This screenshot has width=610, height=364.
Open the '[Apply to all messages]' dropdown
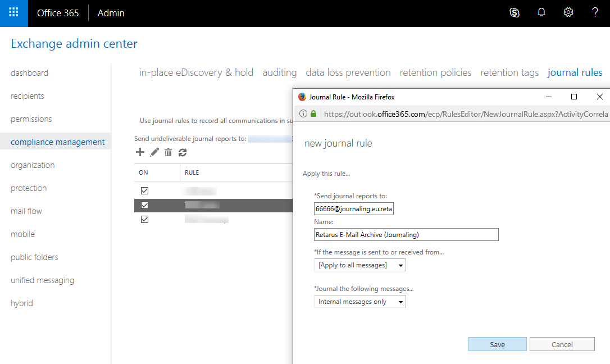(359, 265)
